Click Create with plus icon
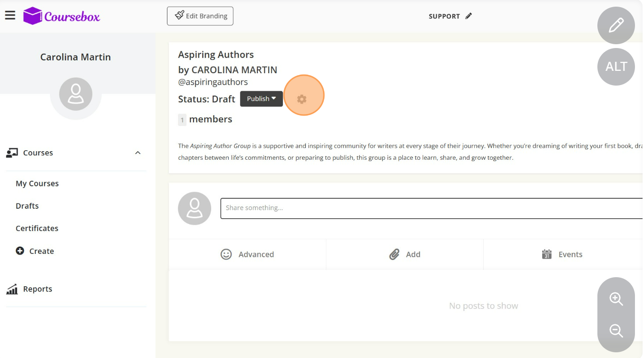Image resolution: width=644 pixels, height=358 pixels. click(x=35, y=251)
